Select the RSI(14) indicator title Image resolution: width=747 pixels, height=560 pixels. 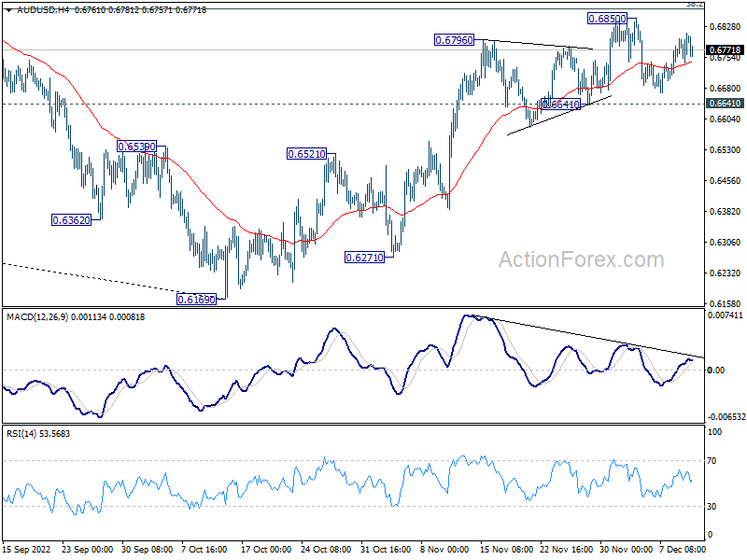pyautogui.click(x=21, y=434)
